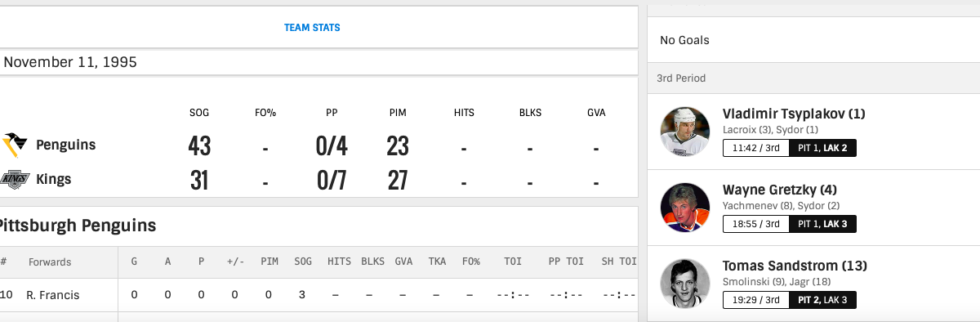Click the Penguins team name
The width and height of the screenshot is (980, 322).
(x=66, y=145)
